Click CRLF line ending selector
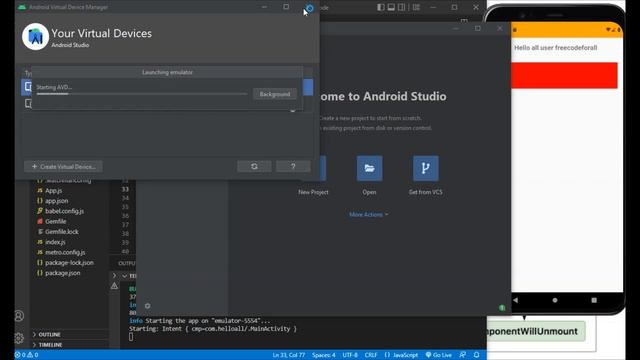 (371, 355)
